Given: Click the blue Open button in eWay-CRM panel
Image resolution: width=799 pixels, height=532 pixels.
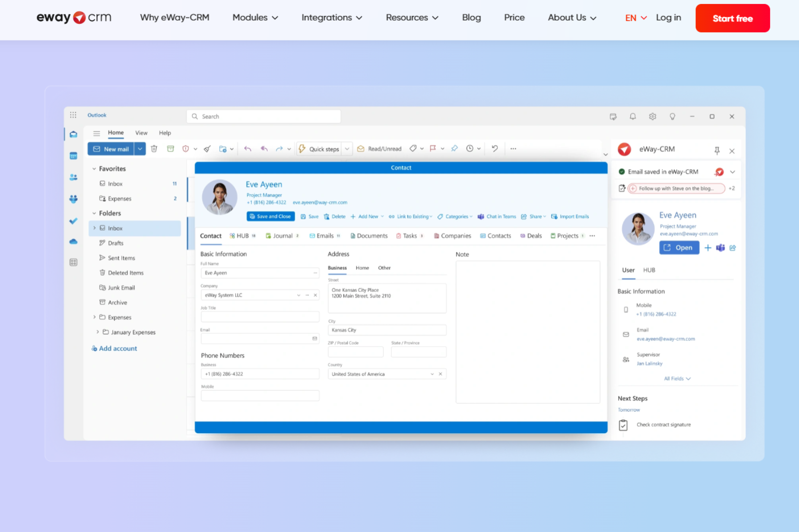Looking at the screenshot, I should (x=679, y=248).
